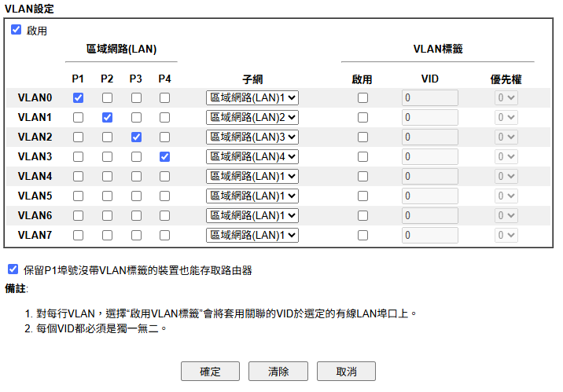This screenshot has height=392, width=563.
Task: Uncheck P1 port for VLAN0
Action: click(78, 98)
